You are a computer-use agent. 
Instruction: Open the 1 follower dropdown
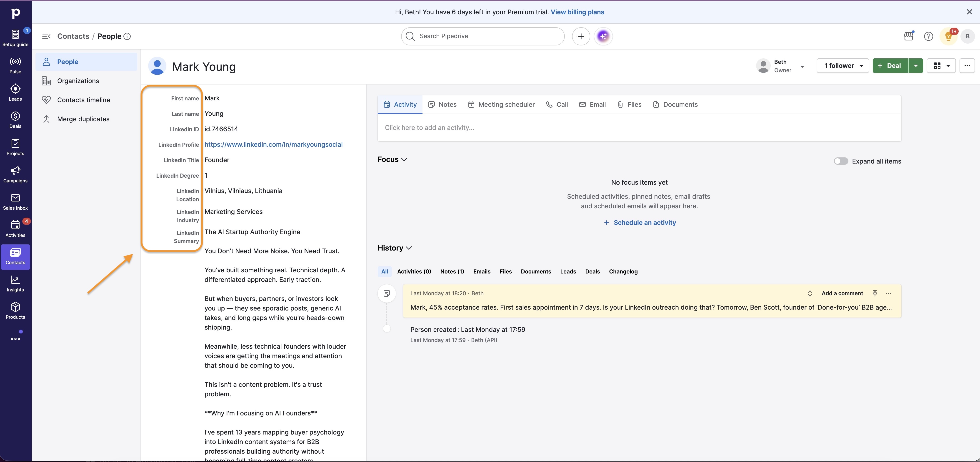pyautogui.click(x=843, y=66)
